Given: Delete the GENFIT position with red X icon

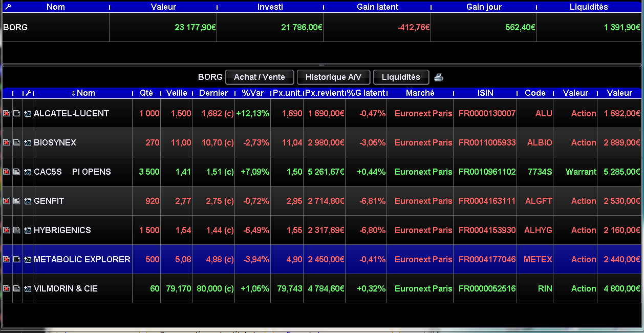Looking at the screenshot, I should (7, 201).
